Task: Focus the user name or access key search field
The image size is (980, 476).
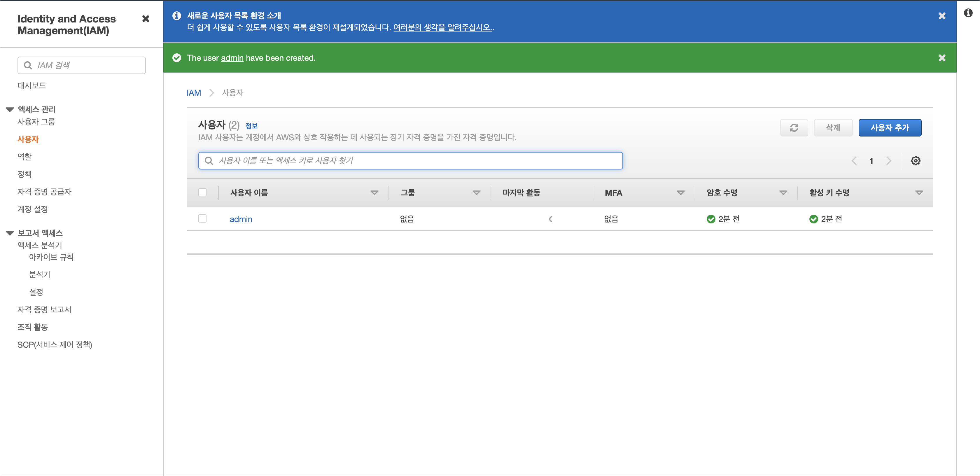Action: point(410,161)
